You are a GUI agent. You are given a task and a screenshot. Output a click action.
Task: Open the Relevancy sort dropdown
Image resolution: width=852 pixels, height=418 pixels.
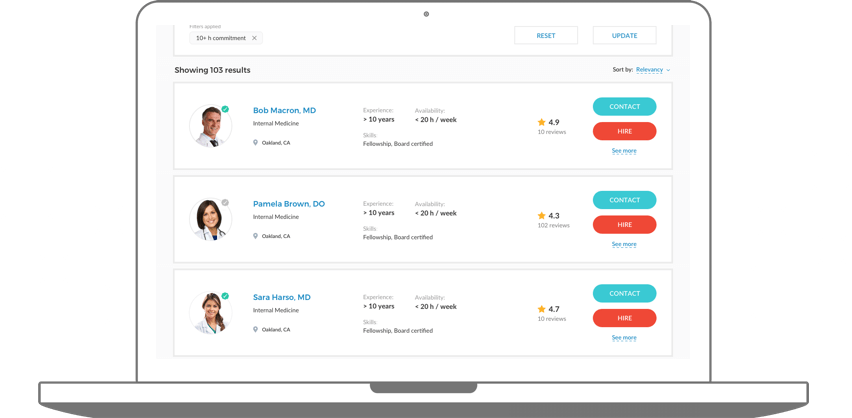click(652, 70)
